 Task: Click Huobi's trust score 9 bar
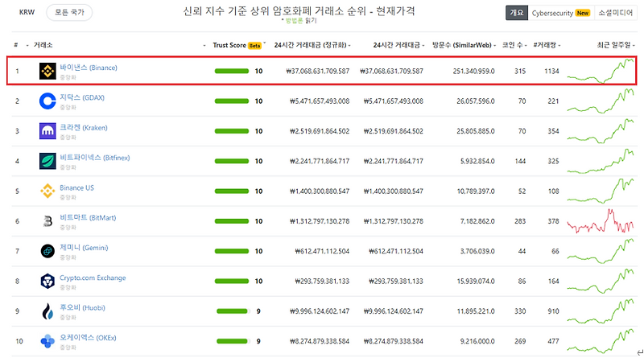(233, 311)
